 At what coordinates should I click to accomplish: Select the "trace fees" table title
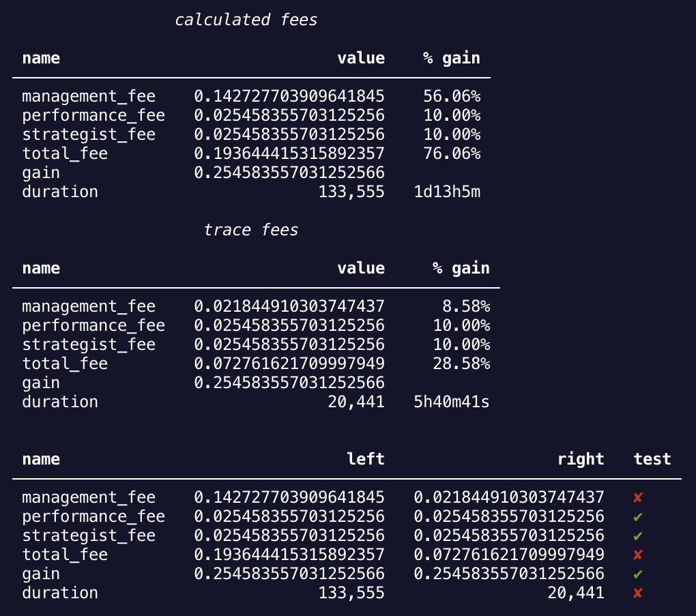tap(251, 230)
